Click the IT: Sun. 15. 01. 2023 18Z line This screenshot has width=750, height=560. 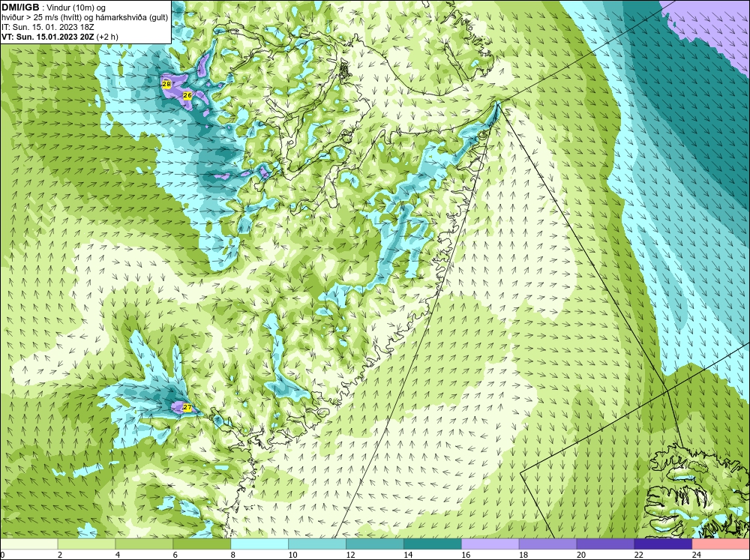(x=48, y=27)
